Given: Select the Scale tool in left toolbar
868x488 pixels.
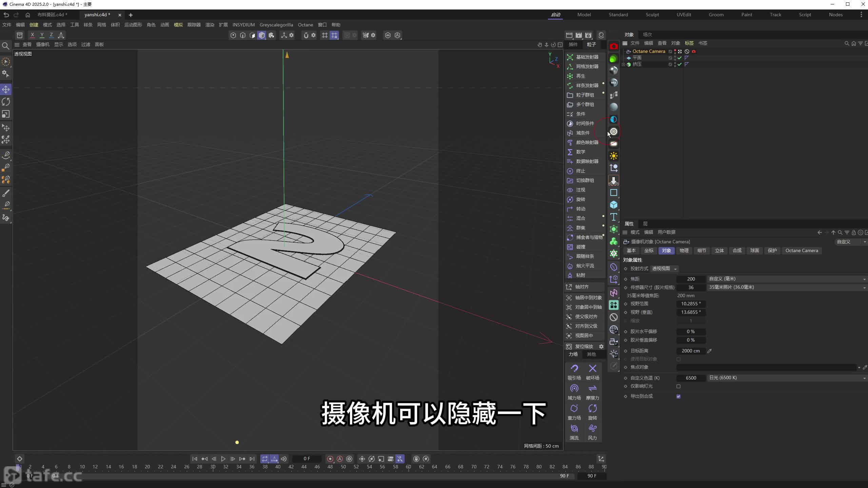Looking at the screenshot, I should point(6,114).
